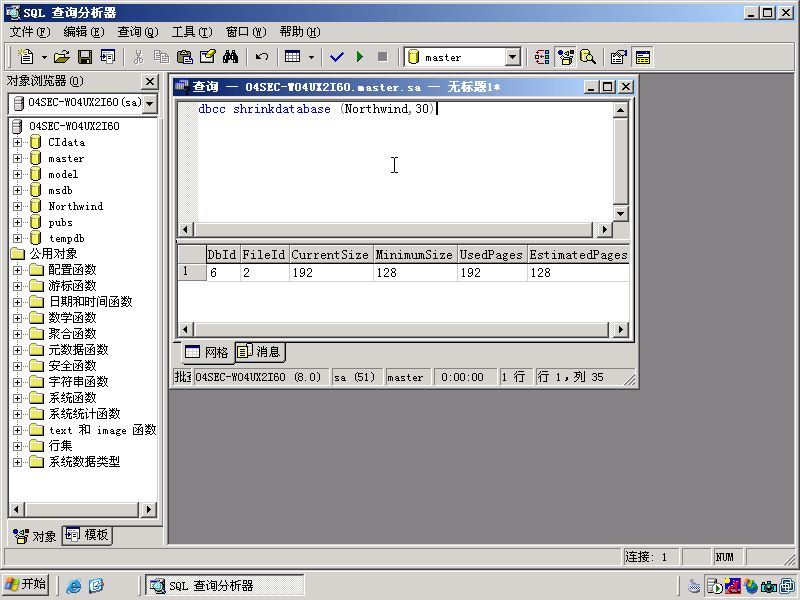Viewport: 800px width, 600px height.
Task: Click the camera icon in system tray
Action: pyautogui.click(x=768, y=586)
